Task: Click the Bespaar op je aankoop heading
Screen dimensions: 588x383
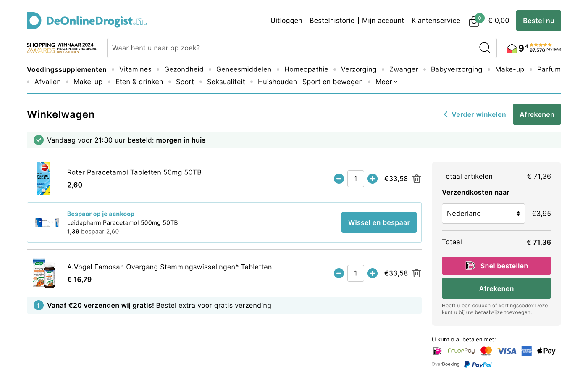Action: pyautogui.click(x=101, y=214)
